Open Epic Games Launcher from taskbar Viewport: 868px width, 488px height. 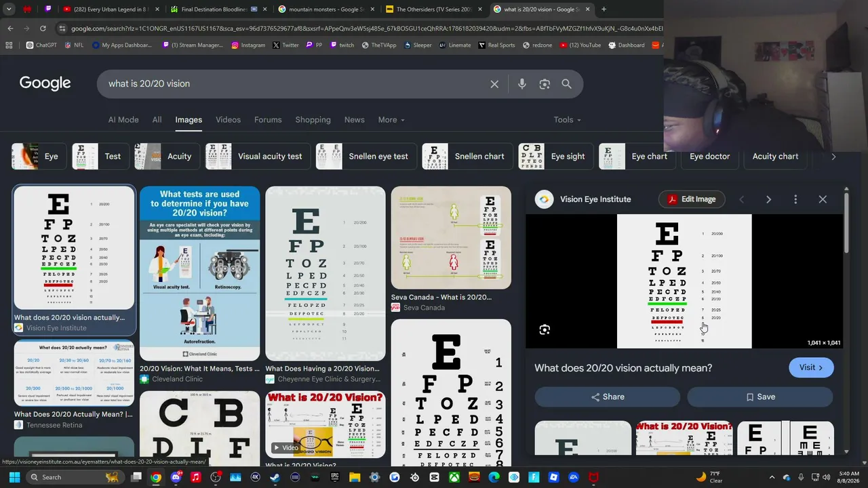coord(334,477)
